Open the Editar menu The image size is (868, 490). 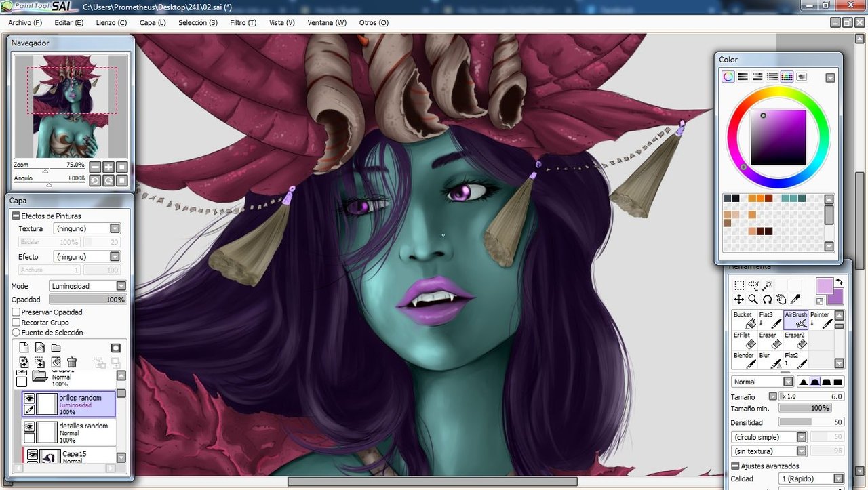pos(68,22)
